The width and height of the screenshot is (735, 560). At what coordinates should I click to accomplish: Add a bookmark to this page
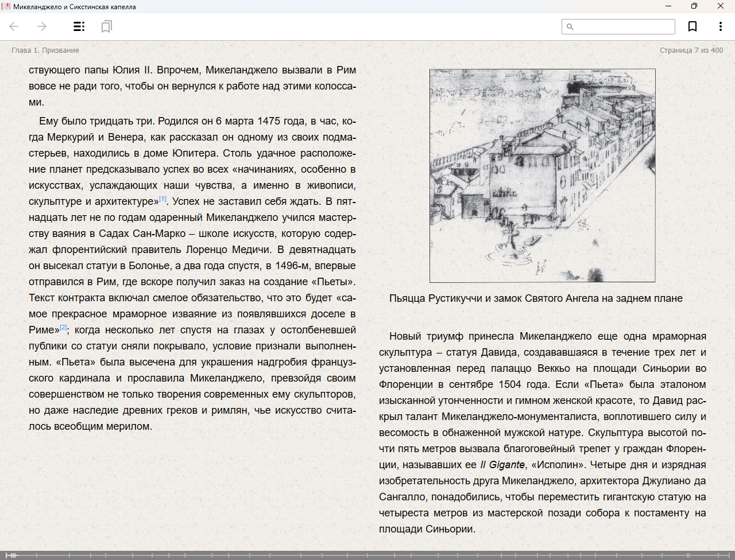[693, 26]
